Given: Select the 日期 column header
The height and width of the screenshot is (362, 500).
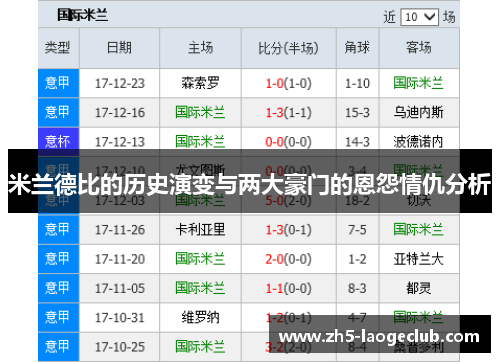Looking at the screenshot, I should [x=119, y=48].
